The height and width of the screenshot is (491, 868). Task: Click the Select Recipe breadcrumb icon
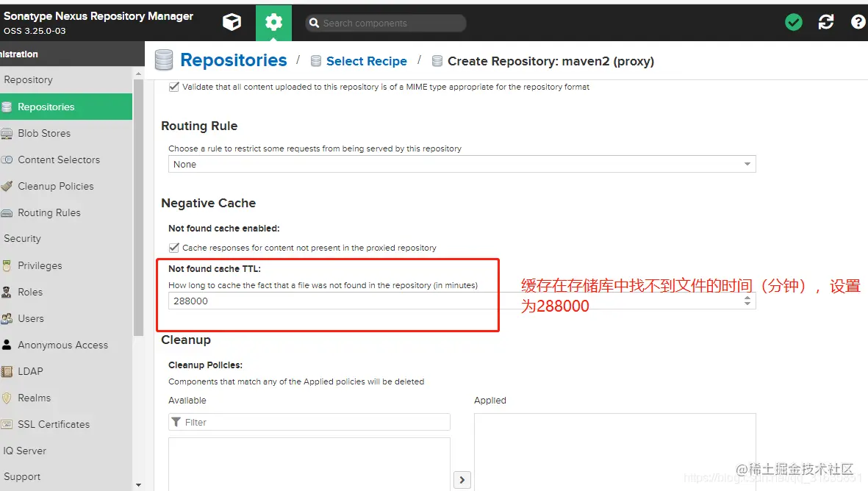click(316, 61)
